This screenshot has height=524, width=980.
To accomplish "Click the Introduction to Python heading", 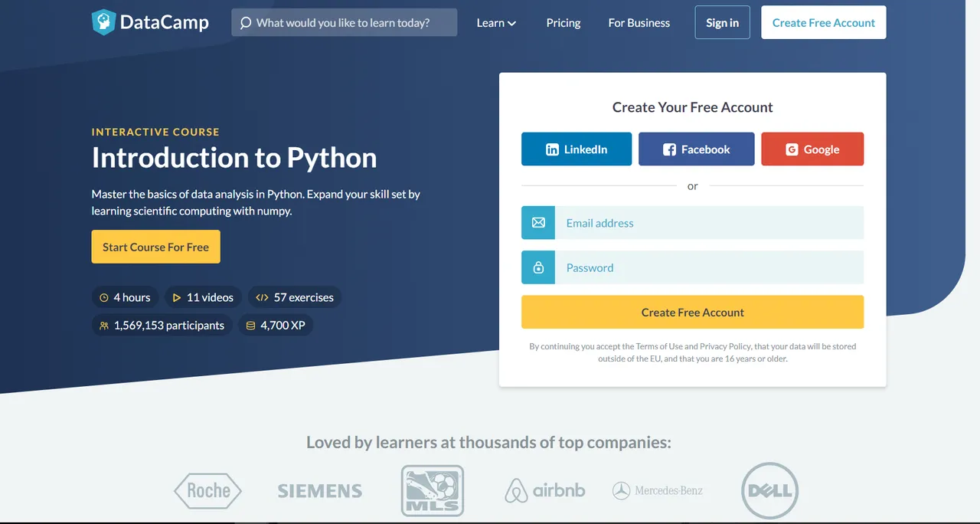I will coord(234,158).
